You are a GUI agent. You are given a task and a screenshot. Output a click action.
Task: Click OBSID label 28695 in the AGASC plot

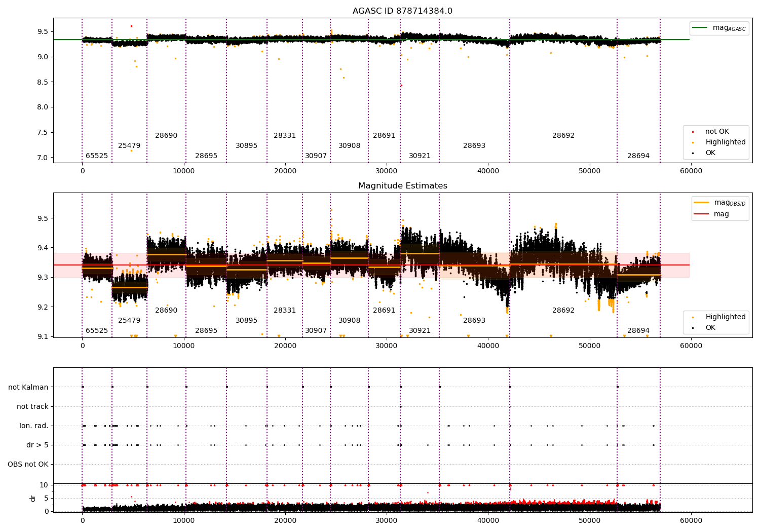tap(206, 156)
